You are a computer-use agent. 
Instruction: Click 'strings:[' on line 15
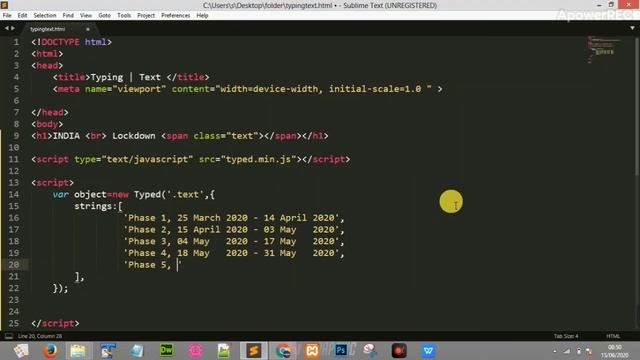[98, 206]
